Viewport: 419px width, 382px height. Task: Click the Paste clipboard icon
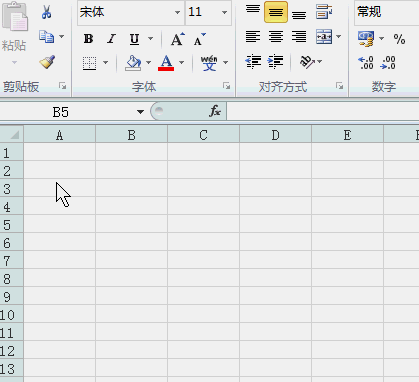click(x=15, y=16)
